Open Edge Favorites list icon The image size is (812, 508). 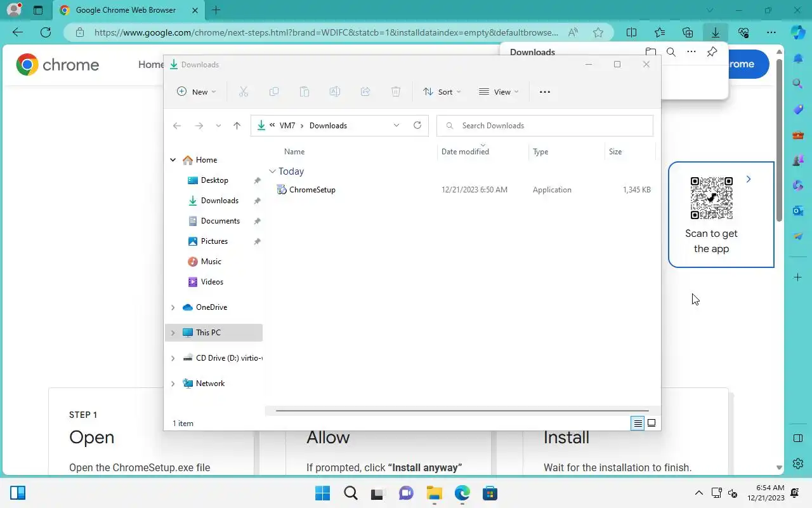pos(660,32)
